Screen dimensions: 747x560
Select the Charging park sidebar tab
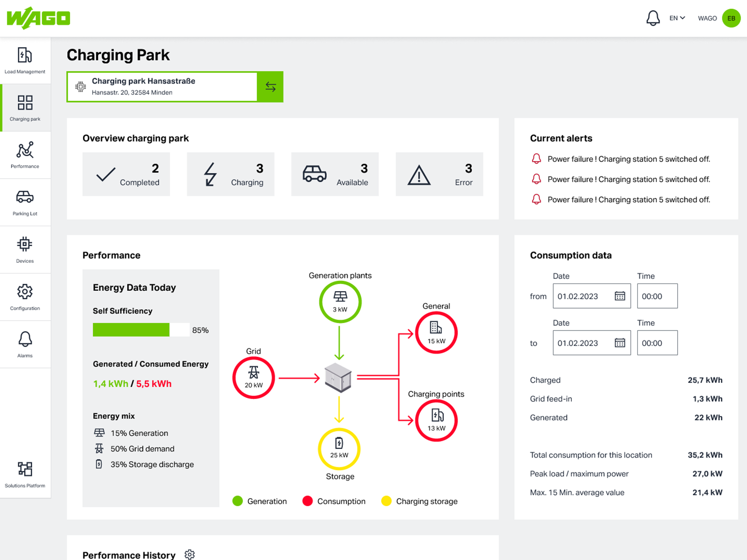pos(25,108)
